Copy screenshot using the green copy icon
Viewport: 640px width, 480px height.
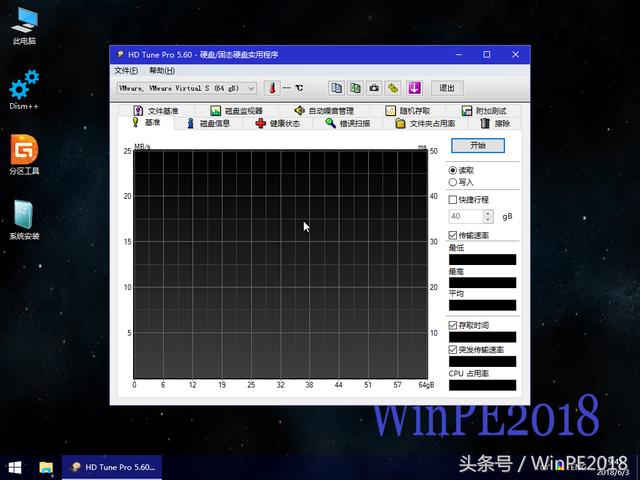coord(356,88)
